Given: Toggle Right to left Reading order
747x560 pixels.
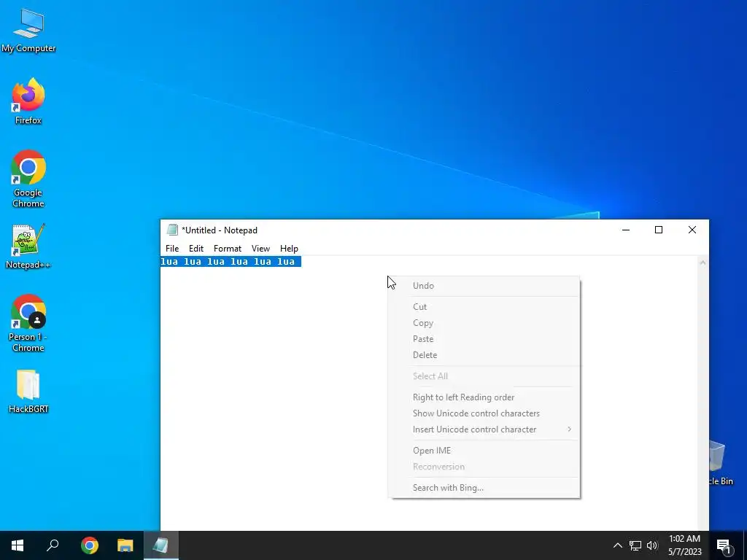Looking at the screenshot, I should 484,397.
